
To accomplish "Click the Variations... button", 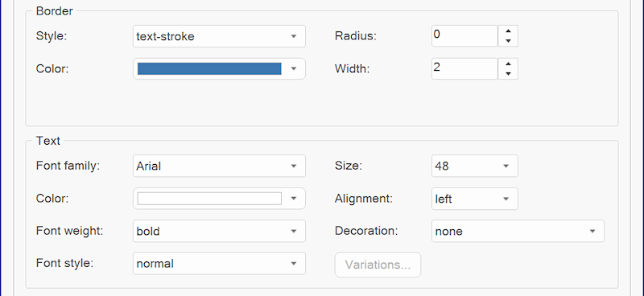I will pos(378,265).
